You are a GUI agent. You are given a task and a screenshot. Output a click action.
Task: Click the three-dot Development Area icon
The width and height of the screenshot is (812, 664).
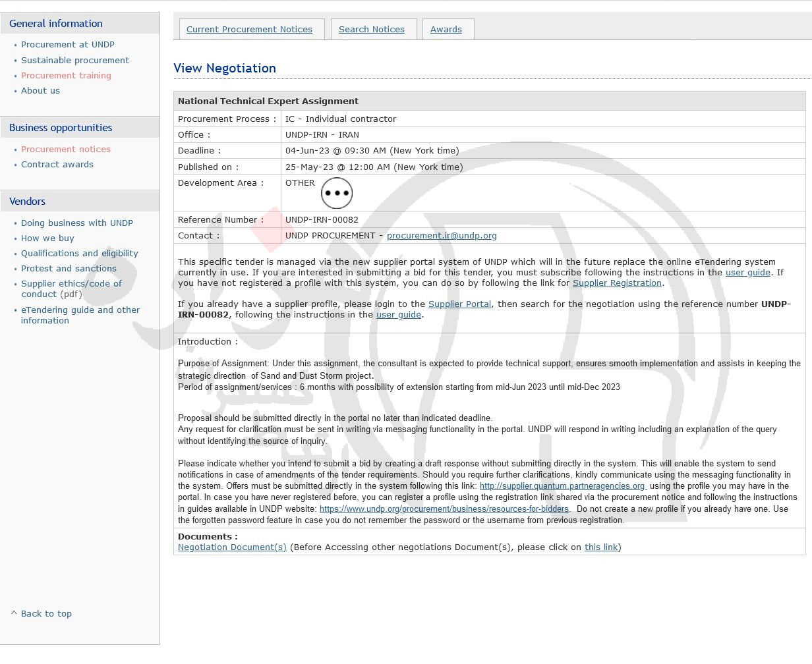tap(336, 193)
